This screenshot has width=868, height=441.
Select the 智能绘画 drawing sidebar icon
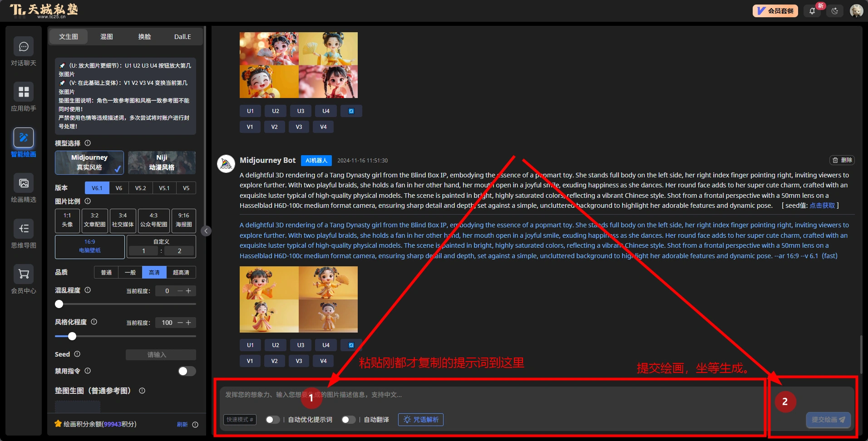tap(24, 137)
